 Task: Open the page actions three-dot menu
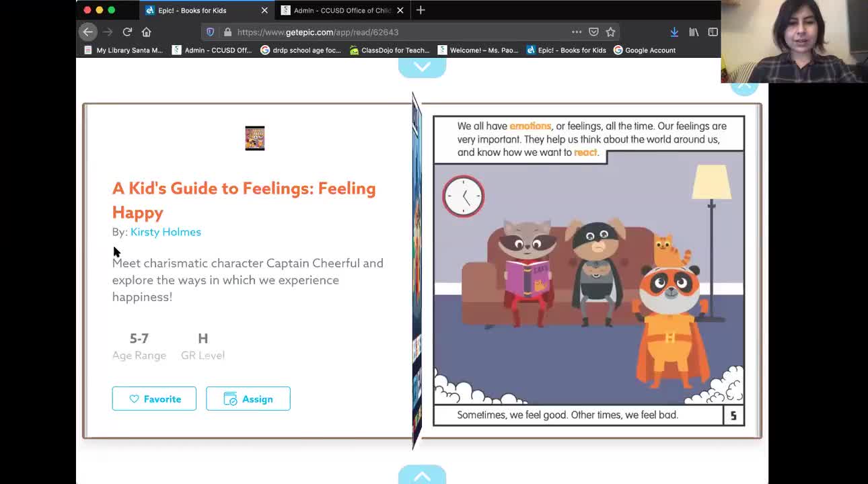[x=577, y=32]
